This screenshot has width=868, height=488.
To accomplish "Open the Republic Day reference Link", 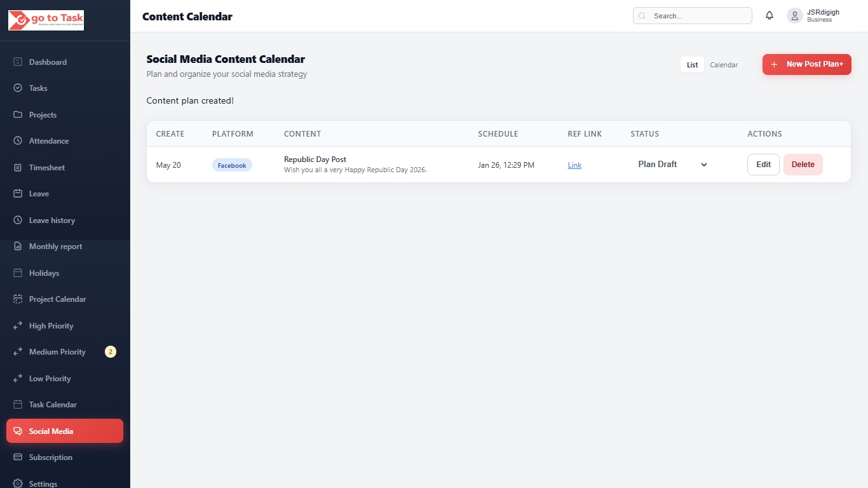I will point(574,165).
